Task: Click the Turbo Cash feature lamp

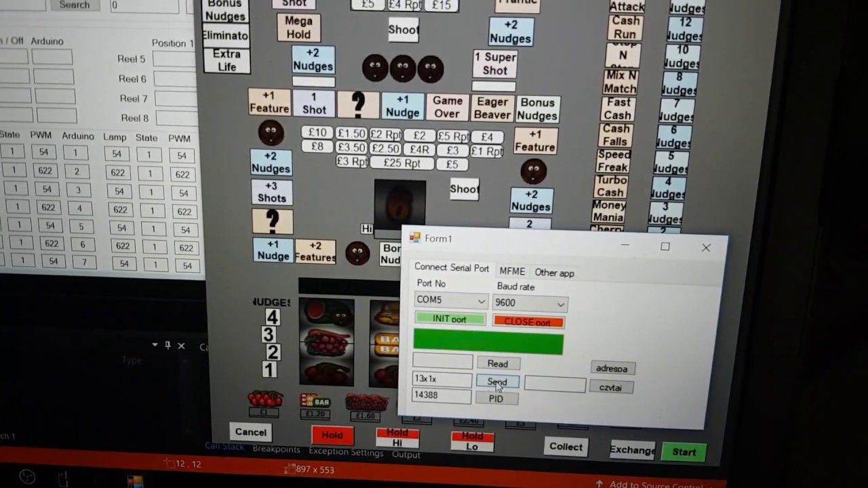Action: point(611,186)
